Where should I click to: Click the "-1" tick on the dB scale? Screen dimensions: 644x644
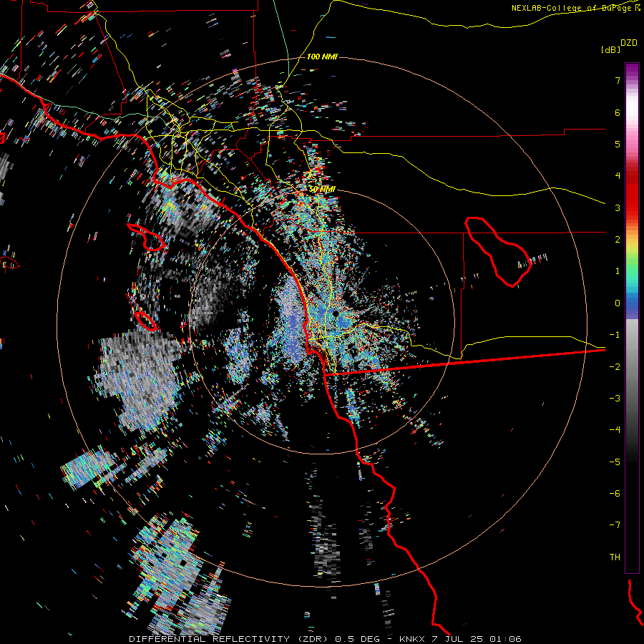[615, 335]
